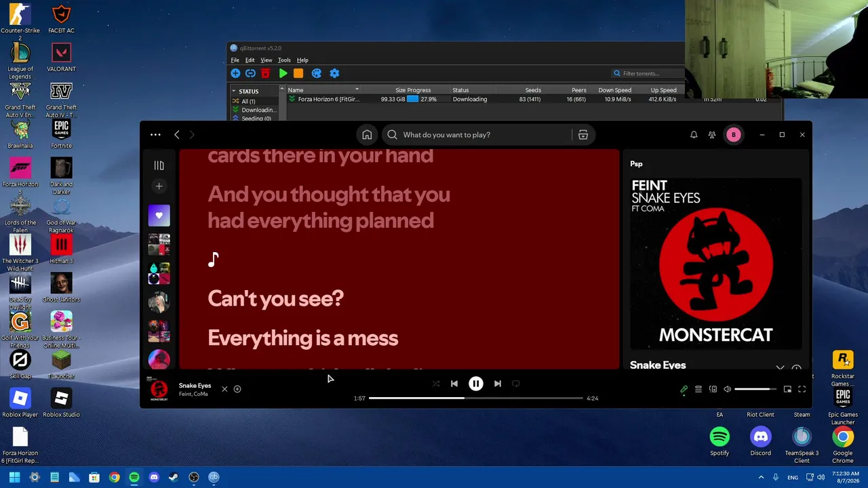Select the Downloading status filter
Viewport: 868px width, 488px height.
tap(255, 110)
